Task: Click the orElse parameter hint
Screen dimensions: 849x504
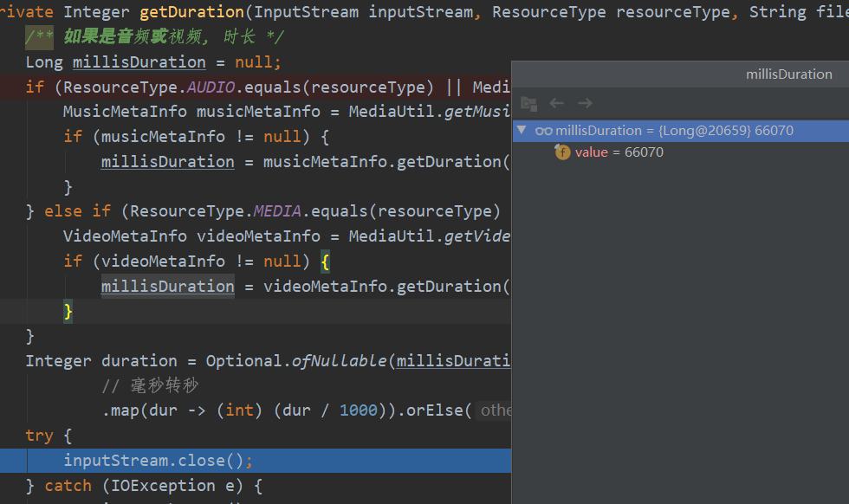Action: [494, 410]
